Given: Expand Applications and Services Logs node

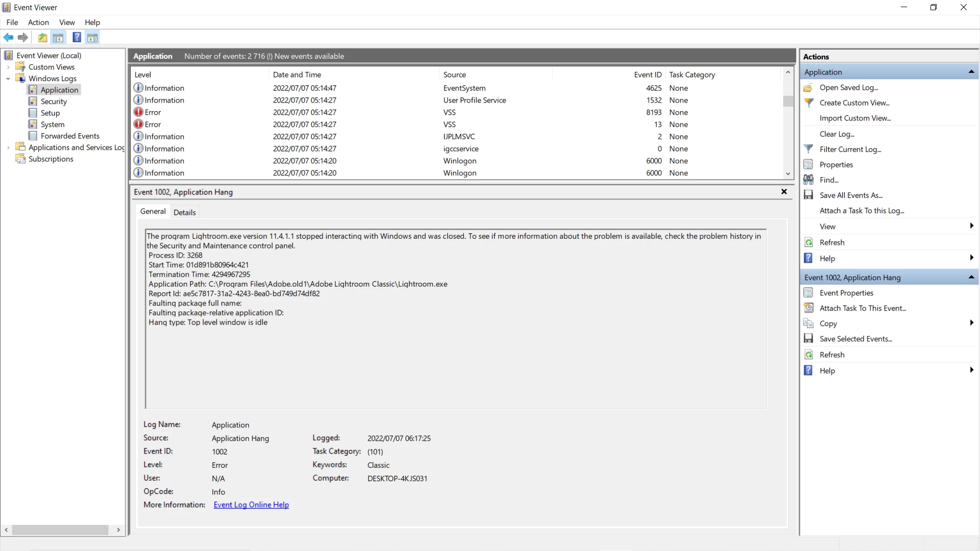Looking at the screenshot, I should click(8, 148).
